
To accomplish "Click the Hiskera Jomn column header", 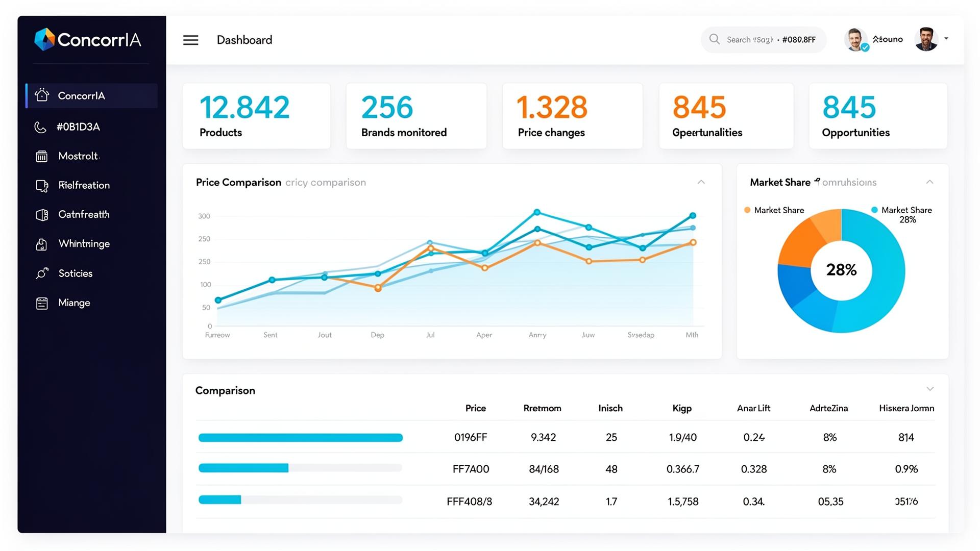I will click(906, 408).
